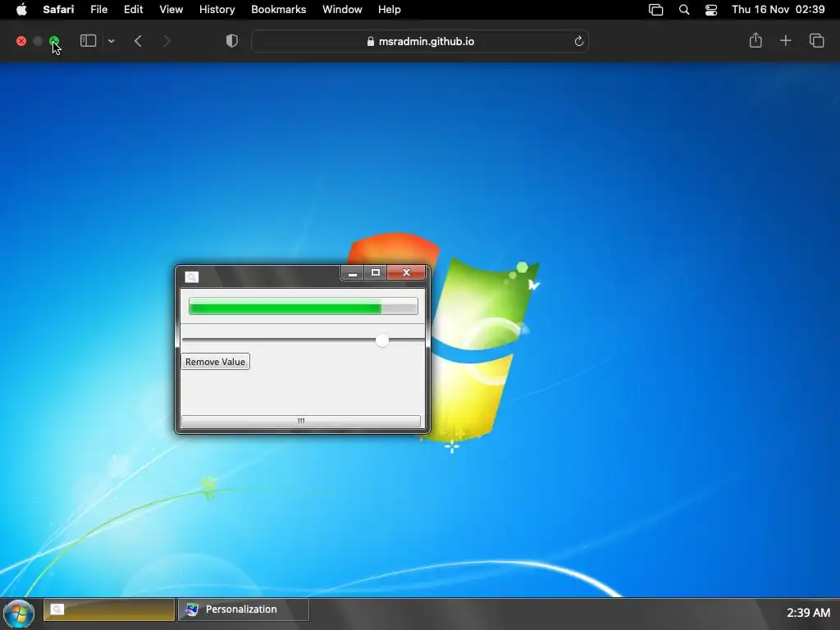Go back with the Safari back arrow
The height and width of the screenshot is (630, 840).
(138, 41)
